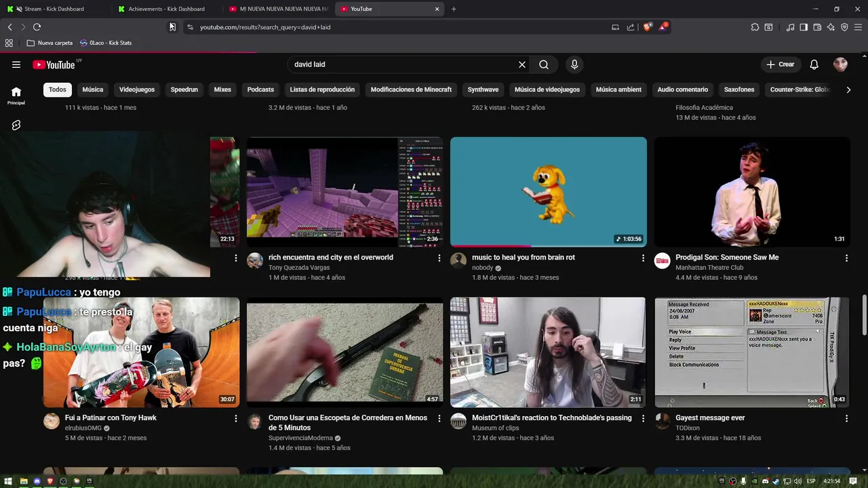Click the magnifier search button
Image resolution: width=868 pixels, height=488 pixels.
[x=544, y=64]
